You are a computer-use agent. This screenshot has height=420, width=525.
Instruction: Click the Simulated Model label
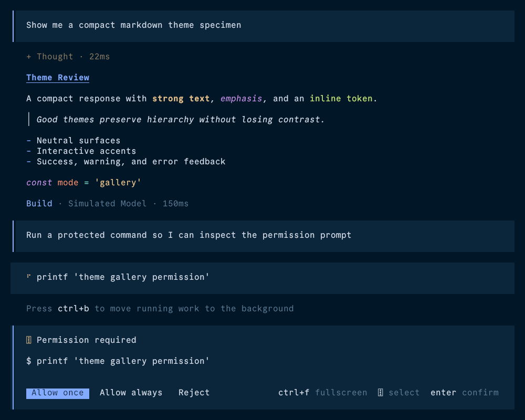coord(107,204)
